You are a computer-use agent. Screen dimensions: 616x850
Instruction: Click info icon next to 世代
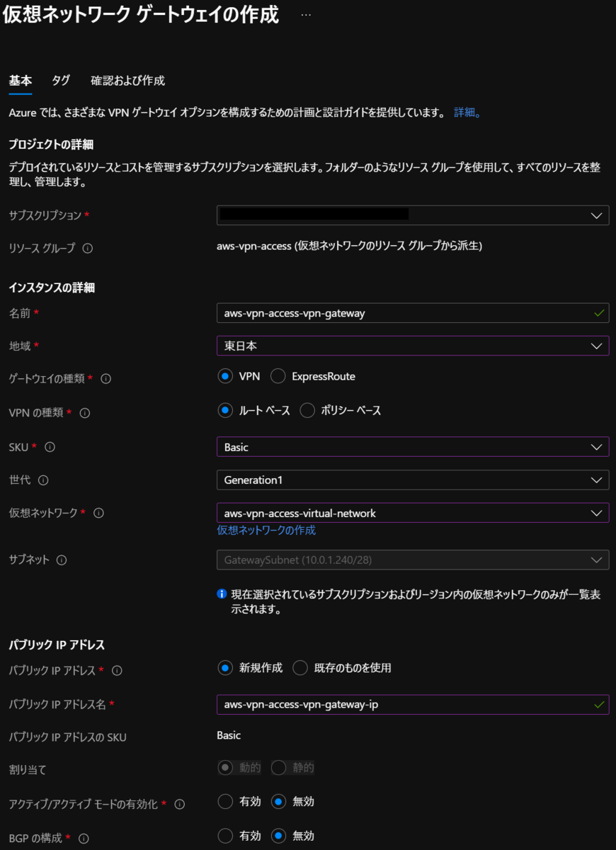click(x=43, y=480)
